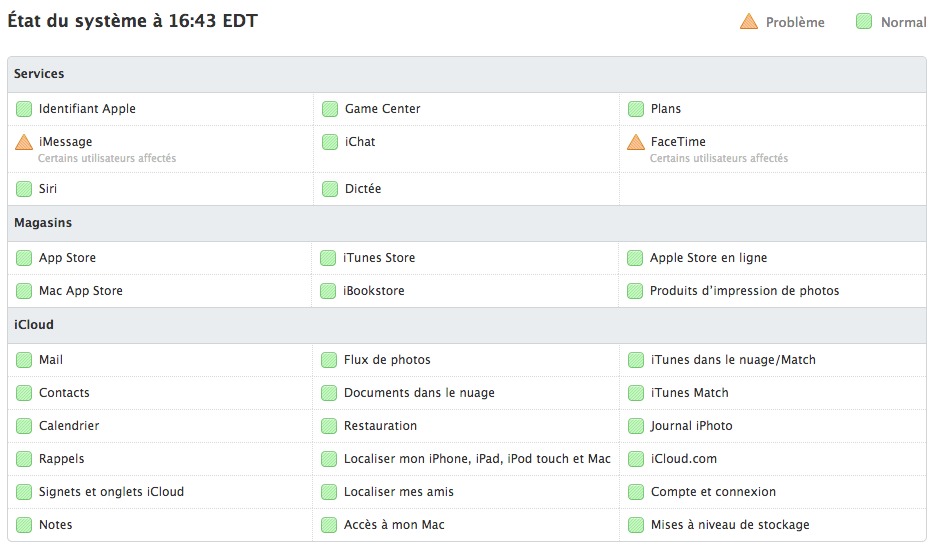
Task: Click the Rappels label text
Action: coord(61,459)
